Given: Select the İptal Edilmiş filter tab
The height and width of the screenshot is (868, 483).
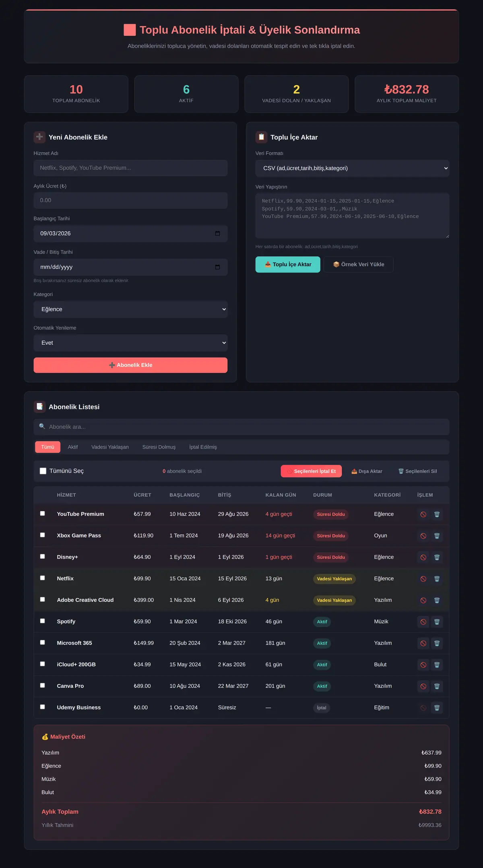Looking at the screenshot, I should 203,447.
